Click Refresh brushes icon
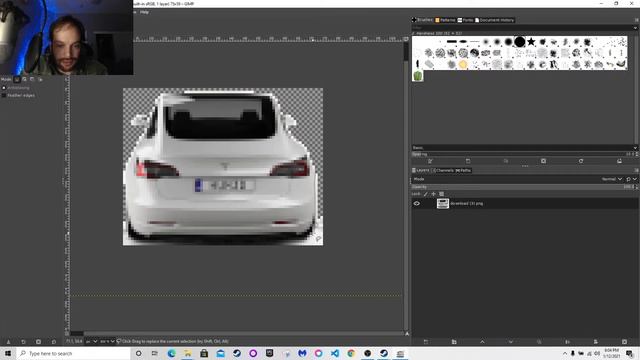This screenshot has height=360, width=640. pyautogui.click(x=581, y=161)
